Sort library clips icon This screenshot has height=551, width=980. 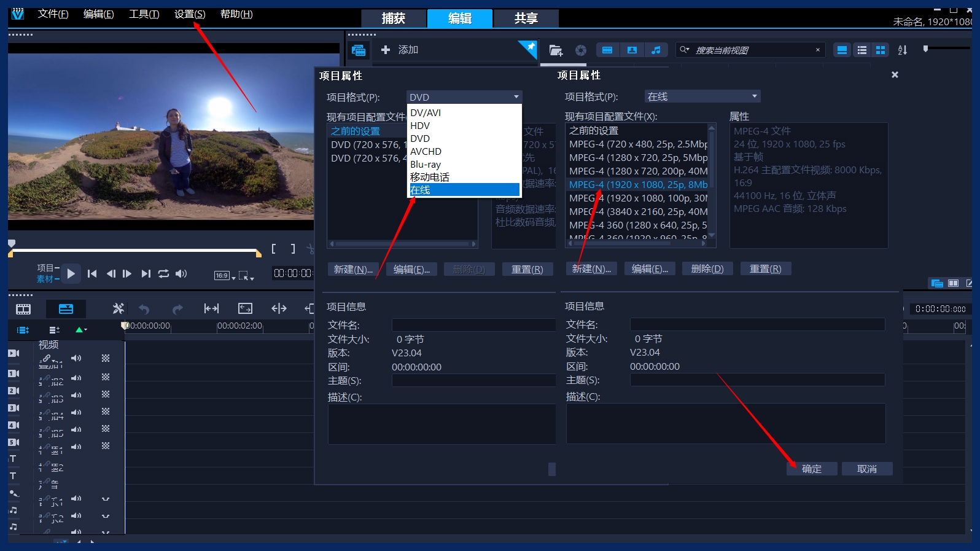pyautogui.click(x=903, y=50)
